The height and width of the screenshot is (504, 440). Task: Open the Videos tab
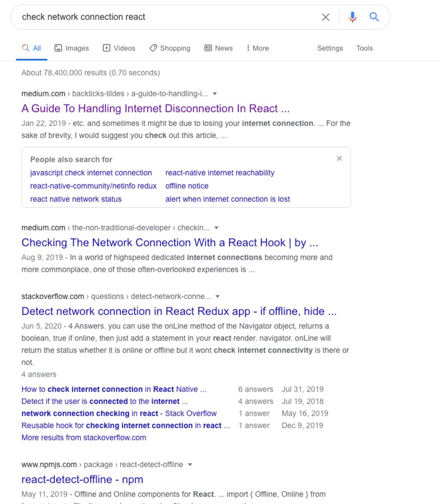coord(119,48)
